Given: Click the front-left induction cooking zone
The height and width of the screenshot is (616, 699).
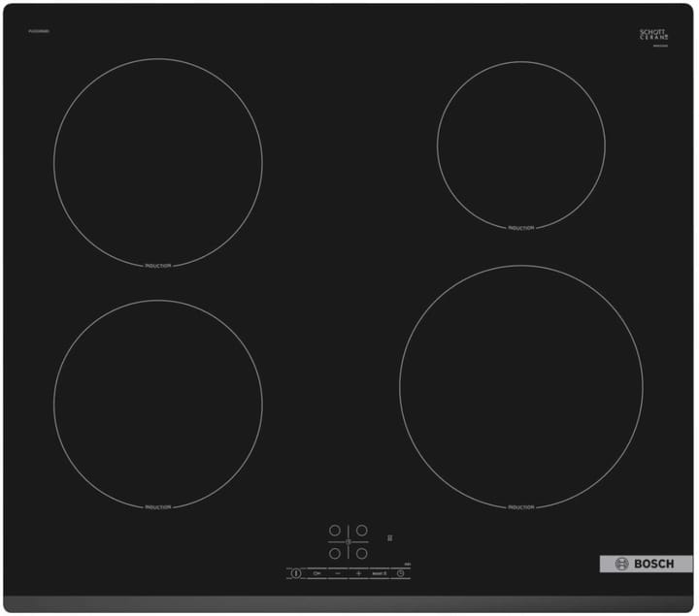Looking at the screenshot, I should 158,404.
